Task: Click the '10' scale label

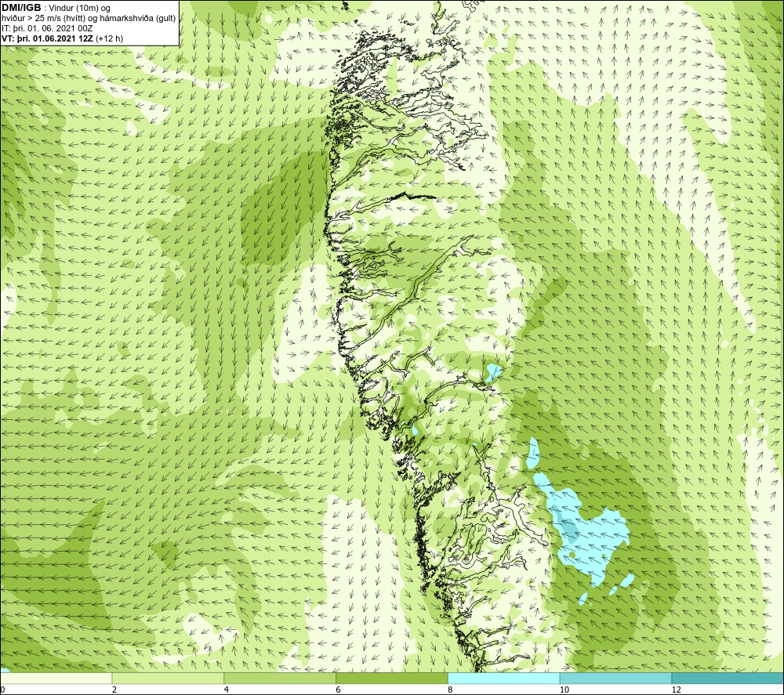Action: pyautogui.click(x=564, y=690)
